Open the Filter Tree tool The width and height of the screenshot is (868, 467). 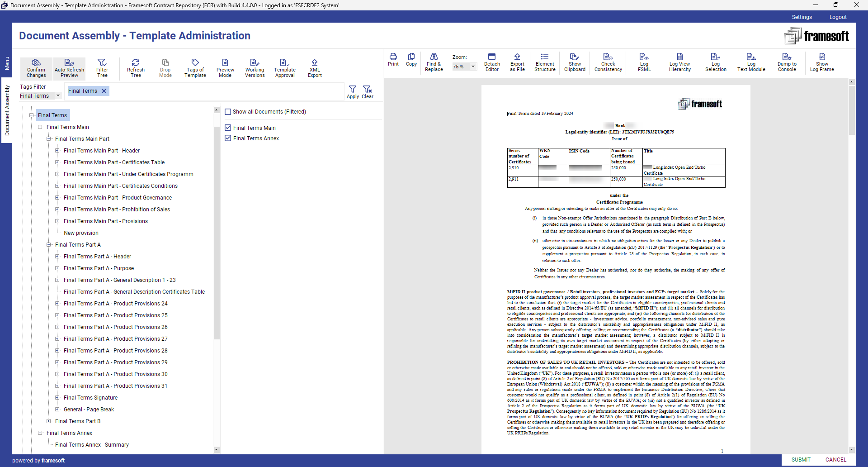[102, 68]
